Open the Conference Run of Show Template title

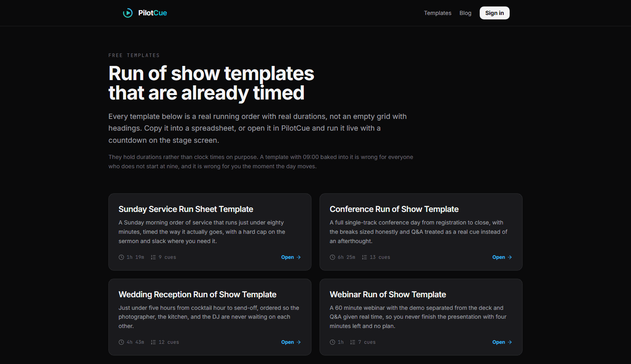click(x=394, y=209)
